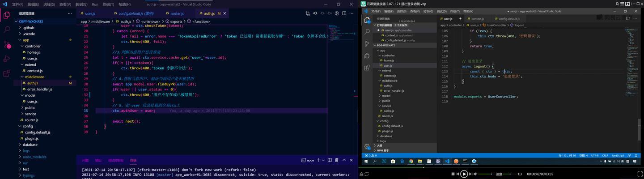Screen dimensions: 644x179
Task: Click add new terminal plus icon
Action: [x=319, y=160]
